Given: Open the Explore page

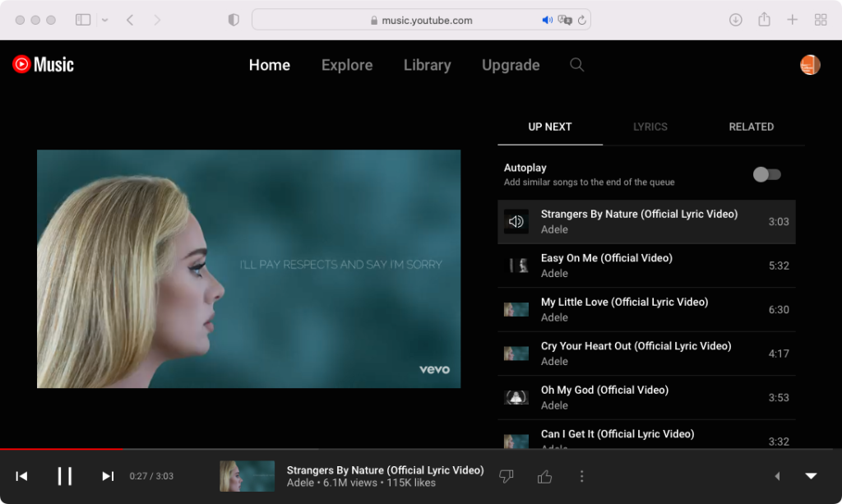Looking at the screenshot, I should (x=347, y=65).
